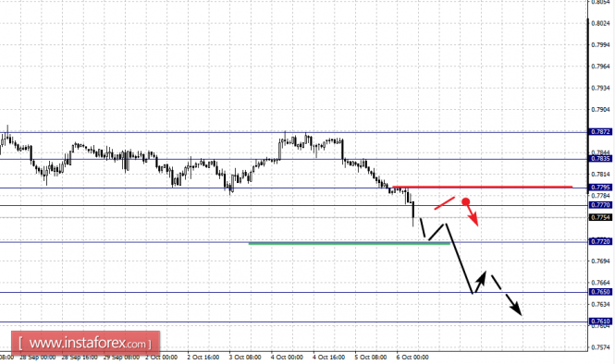Select the green horizontal support line
Viewport: 615px width, 364px height.
point(349,244)
